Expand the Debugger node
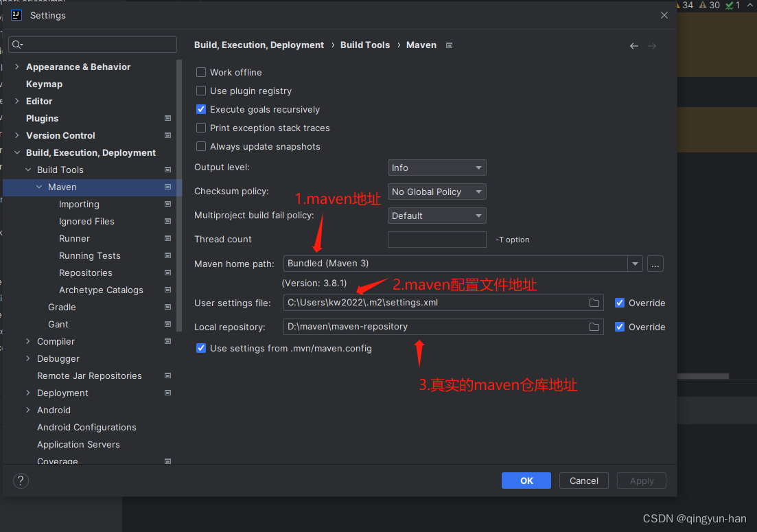 pyautogui.click(x=27, y=358)
